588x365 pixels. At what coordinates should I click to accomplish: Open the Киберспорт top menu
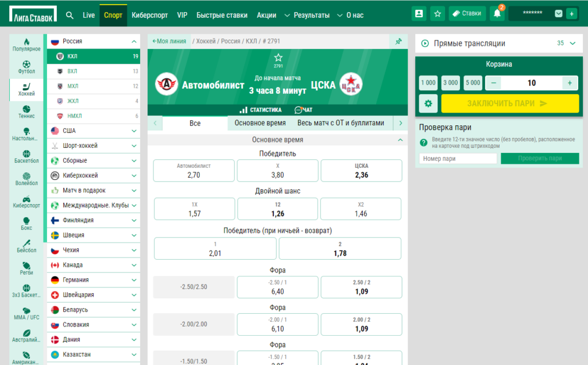(x=150, y=15)
